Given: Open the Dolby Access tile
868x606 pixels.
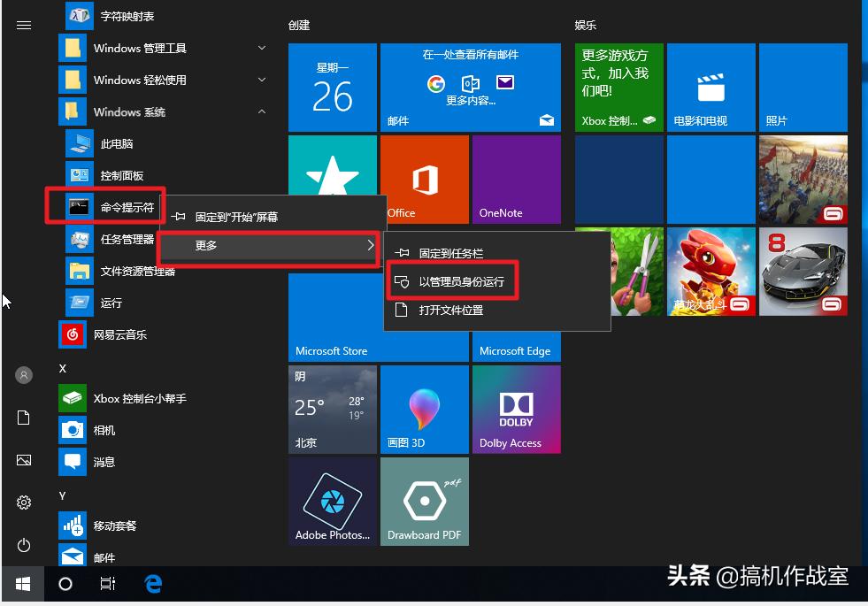Looking at the screenshot, I should [x=516, y=409].
